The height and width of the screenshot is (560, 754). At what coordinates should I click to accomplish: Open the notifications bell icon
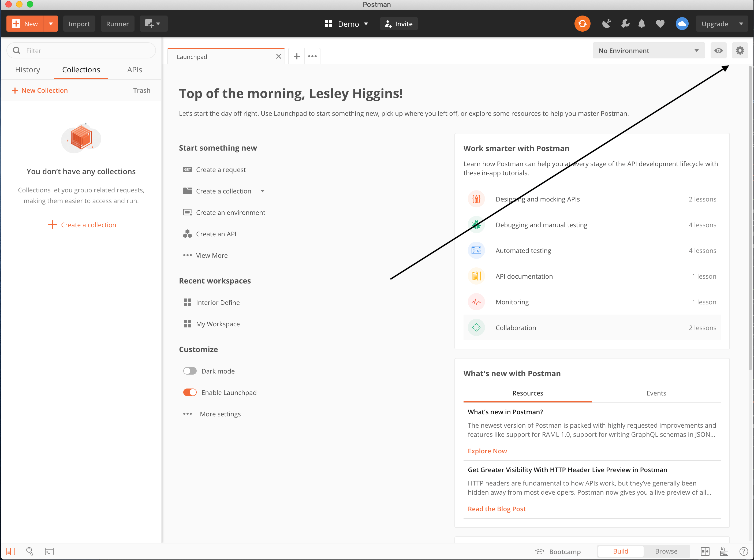click(x=641, y=24)
